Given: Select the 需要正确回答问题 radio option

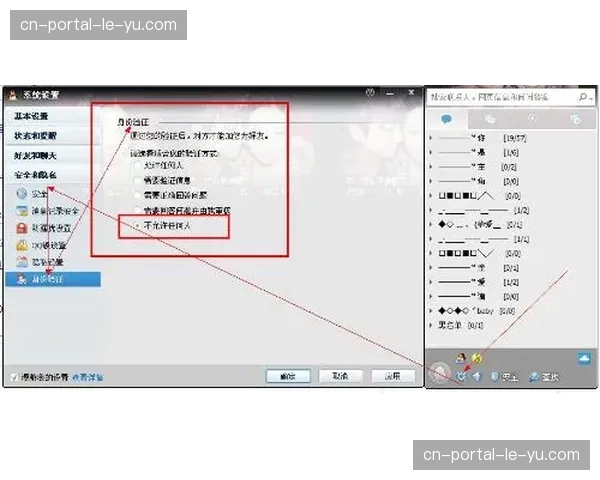Looking at the screenshot, I should (137, 195).
